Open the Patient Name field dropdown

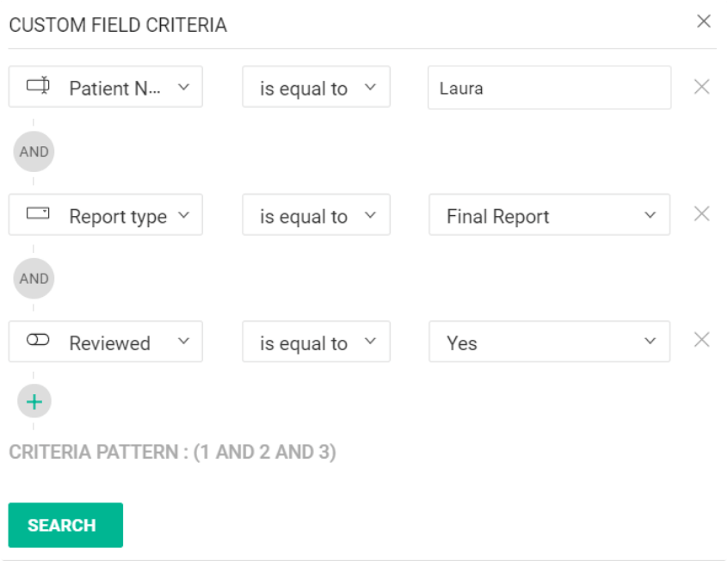[x=182, y=87]
